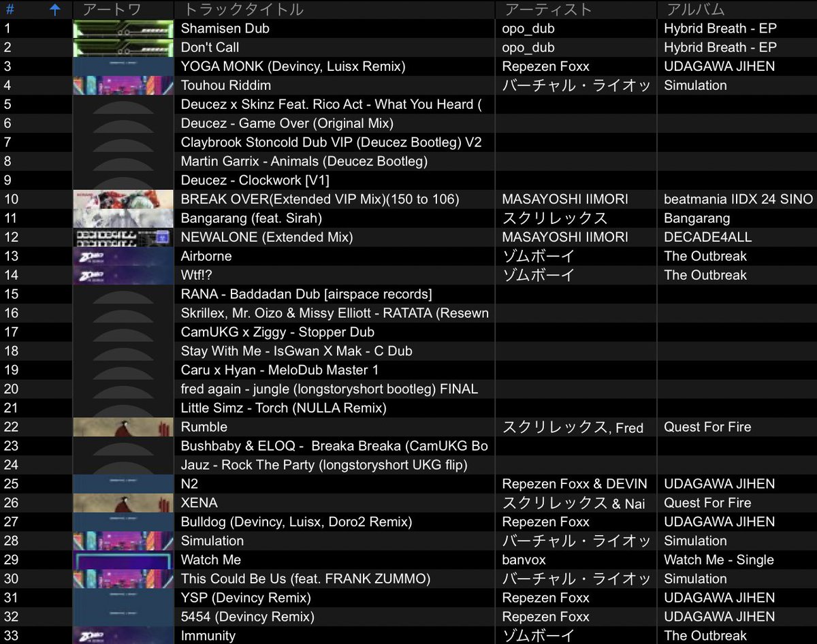Screen dimensions: 817x644
Task: Click the album artwork for Shamisen Dub
Action: coord(123,28)
